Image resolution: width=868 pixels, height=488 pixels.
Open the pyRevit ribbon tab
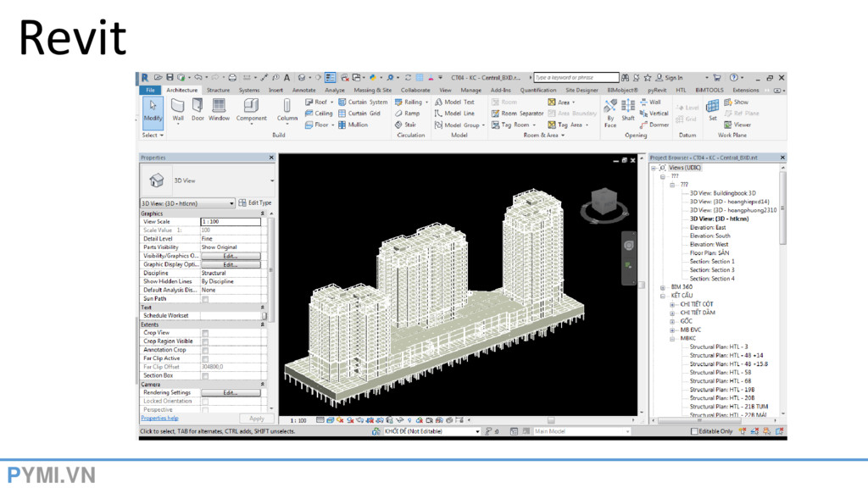point(657,90)
